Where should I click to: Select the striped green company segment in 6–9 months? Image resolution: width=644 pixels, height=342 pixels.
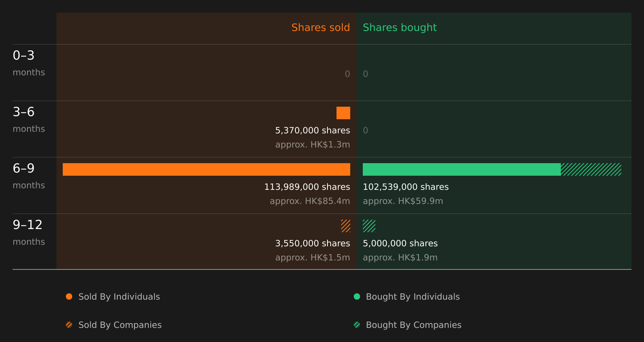591,169
